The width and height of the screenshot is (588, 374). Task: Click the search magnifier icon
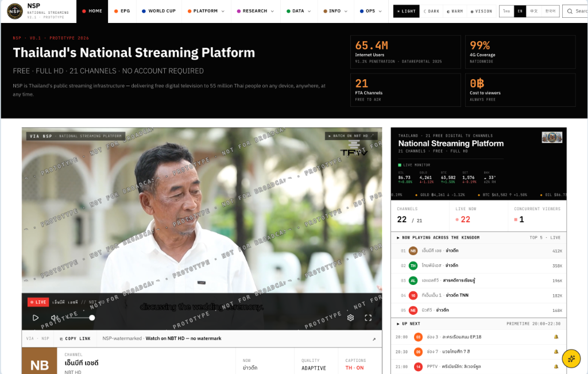click(570, 11)
